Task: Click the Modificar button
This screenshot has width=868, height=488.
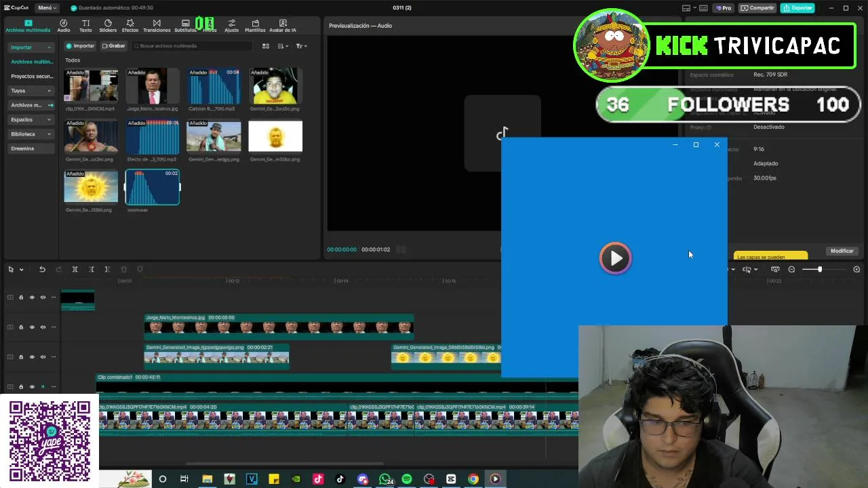Action: coord(842,251)
